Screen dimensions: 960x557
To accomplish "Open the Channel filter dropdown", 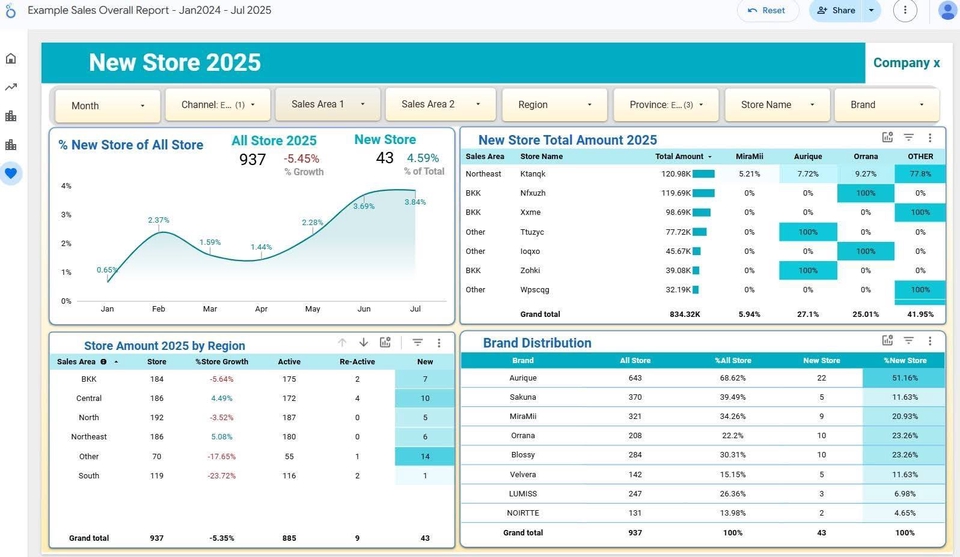I will (x=217, y=105).
